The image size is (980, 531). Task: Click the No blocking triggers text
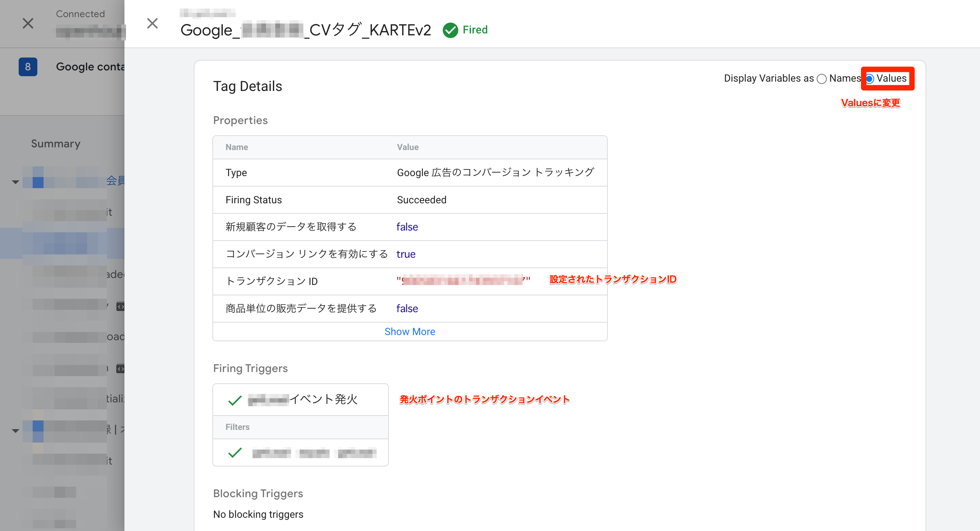click(x=258, y=514)
